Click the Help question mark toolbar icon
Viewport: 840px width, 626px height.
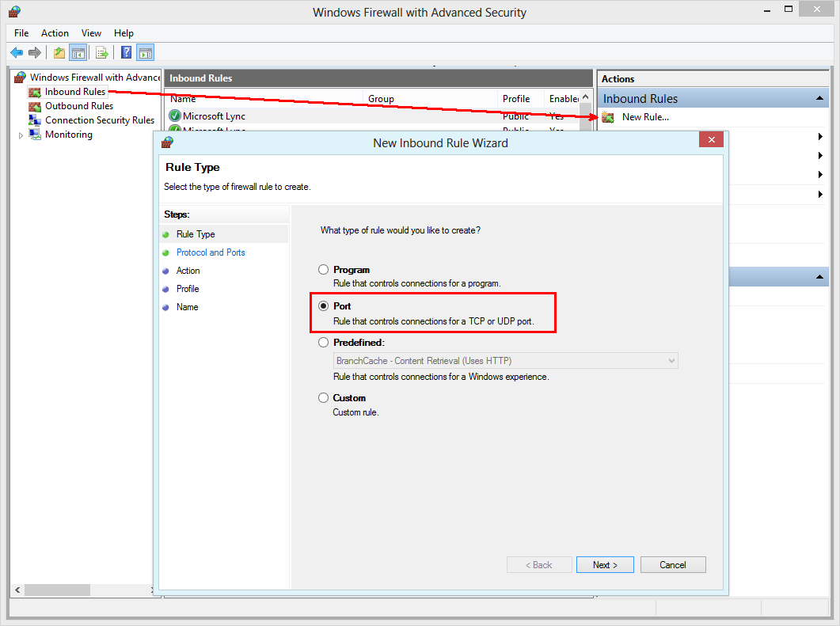[x=125, y=52]
